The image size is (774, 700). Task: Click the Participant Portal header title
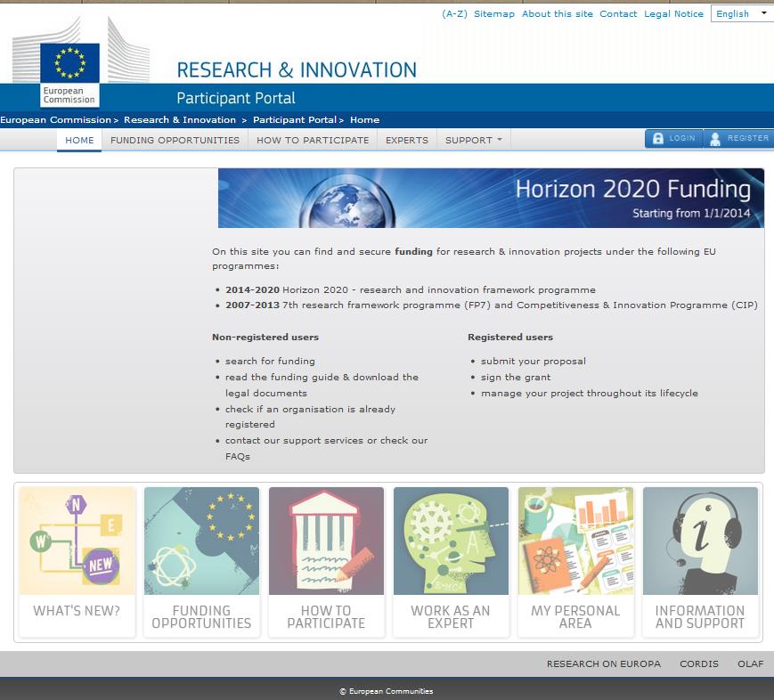tap(236, 98)
